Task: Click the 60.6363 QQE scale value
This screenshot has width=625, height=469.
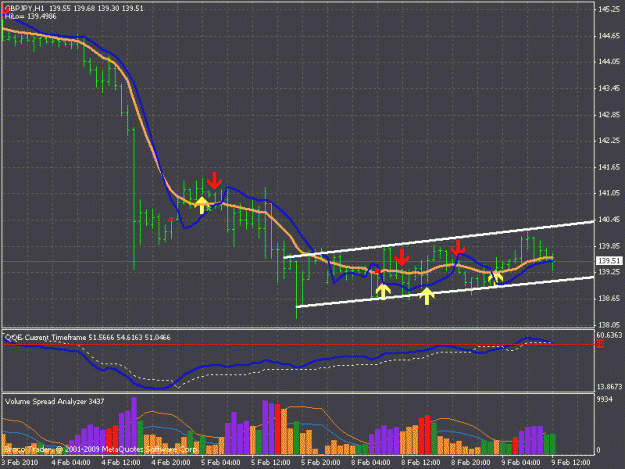Action: [609, 336]
